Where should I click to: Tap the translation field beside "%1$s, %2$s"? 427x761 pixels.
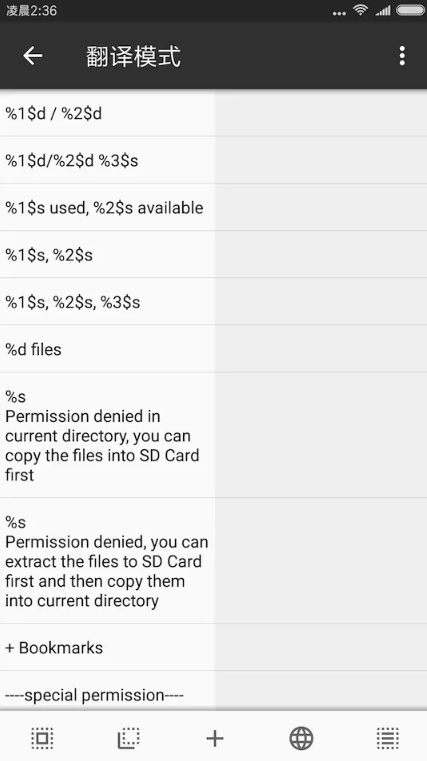pos(321,255)
